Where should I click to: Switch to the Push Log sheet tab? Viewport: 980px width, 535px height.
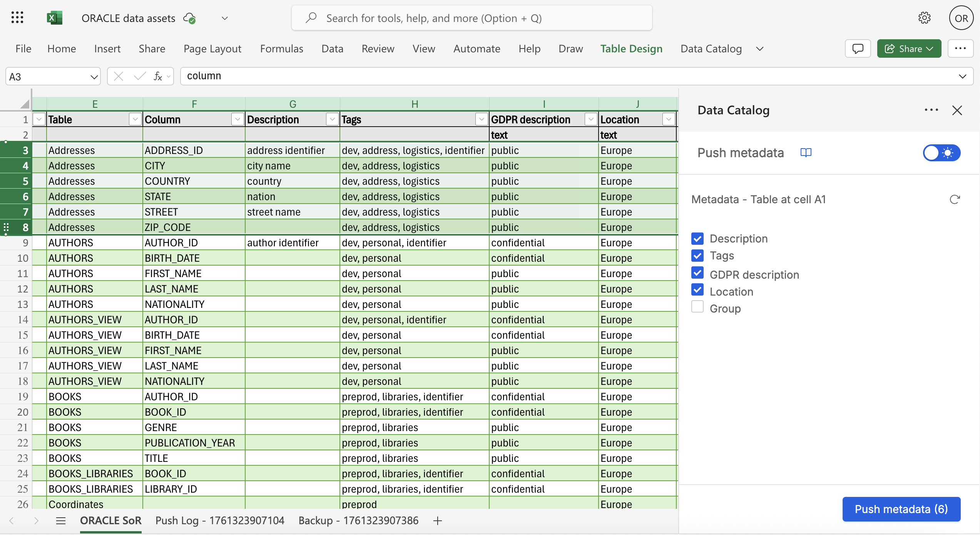[220, 521]
